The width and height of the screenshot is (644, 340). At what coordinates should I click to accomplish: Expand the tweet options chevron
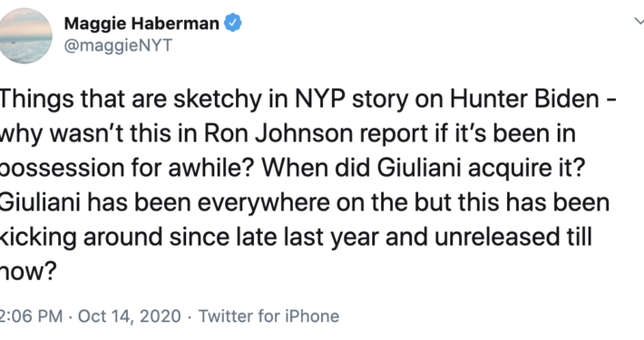639,21
